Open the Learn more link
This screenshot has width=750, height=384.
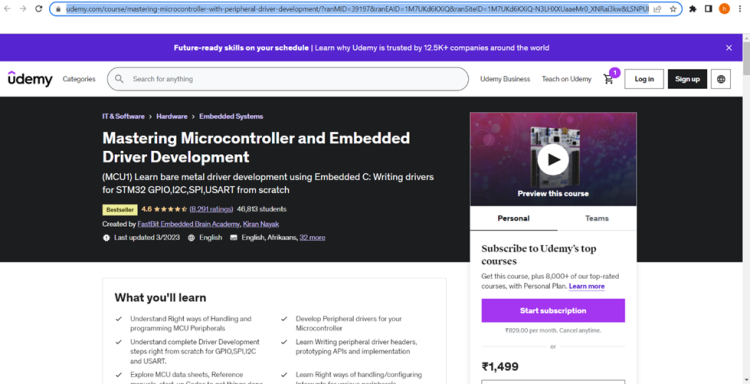[586, 286]
